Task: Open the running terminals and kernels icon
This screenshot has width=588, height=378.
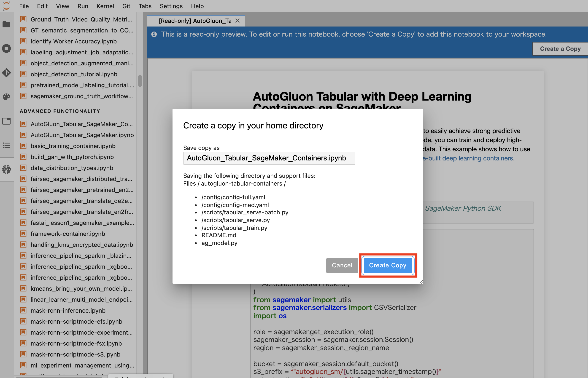Action: coord(6,48)
